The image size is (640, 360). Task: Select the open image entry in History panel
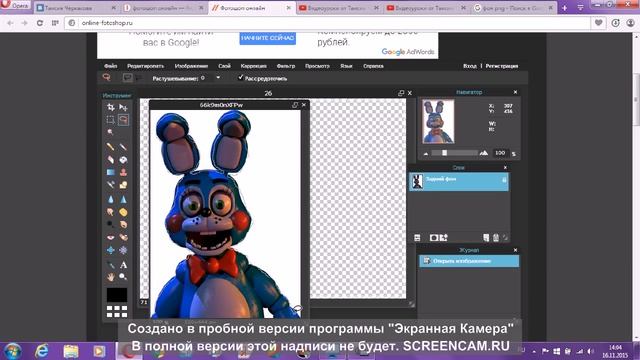pos(469,261)
